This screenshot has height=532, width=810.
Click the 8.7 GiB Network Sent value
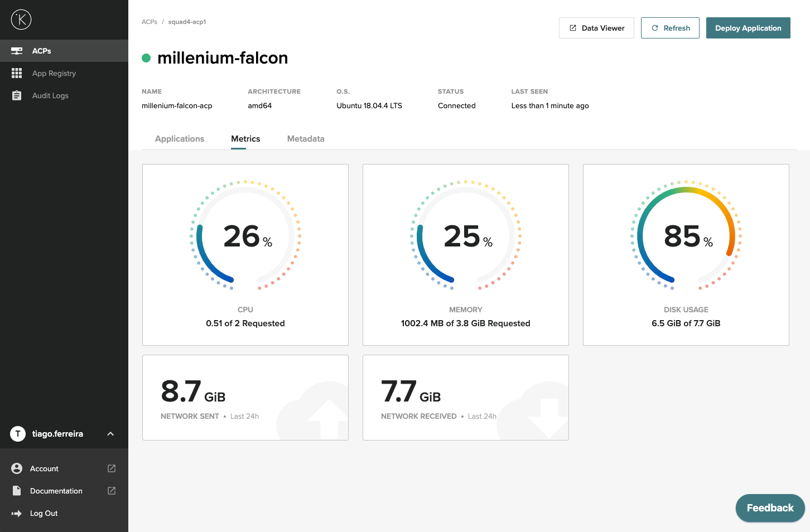(x=193, y=391)
